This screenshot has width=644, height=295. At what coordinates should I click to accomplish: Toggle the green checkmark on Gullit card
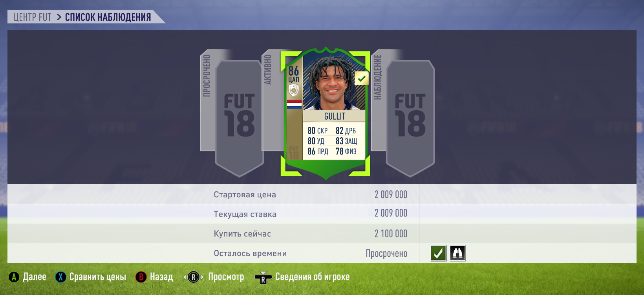[x=361, y=78]
